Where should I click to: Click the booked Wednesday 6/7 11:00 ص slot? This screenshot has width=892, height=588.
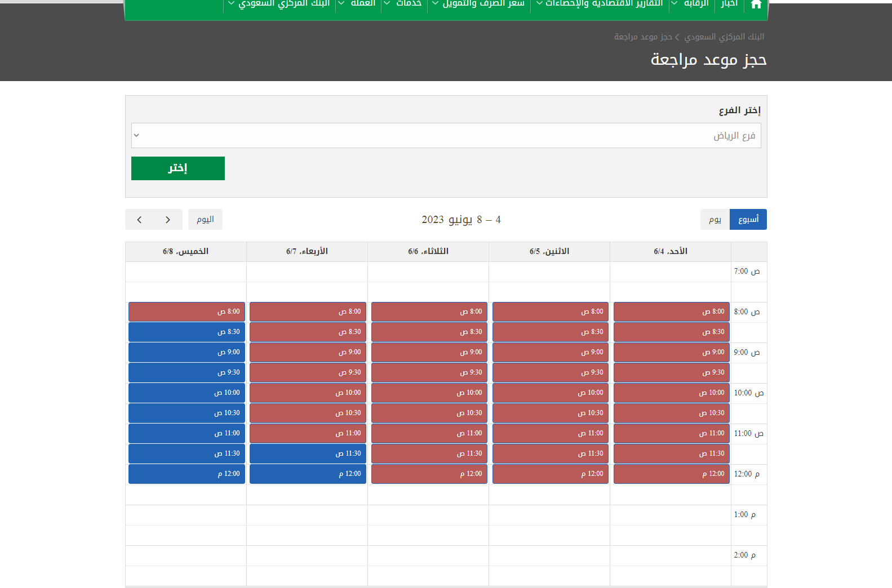click(308, 434)
